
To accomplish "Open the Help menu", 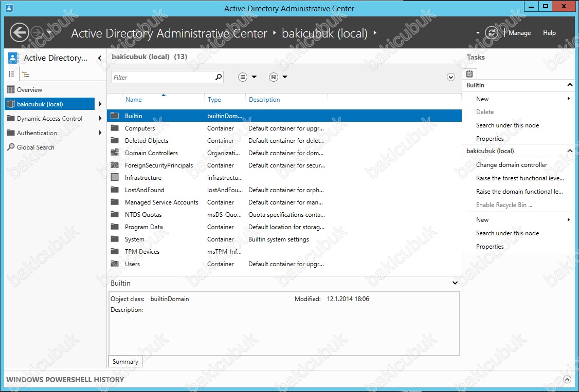I will pos(549,33).
